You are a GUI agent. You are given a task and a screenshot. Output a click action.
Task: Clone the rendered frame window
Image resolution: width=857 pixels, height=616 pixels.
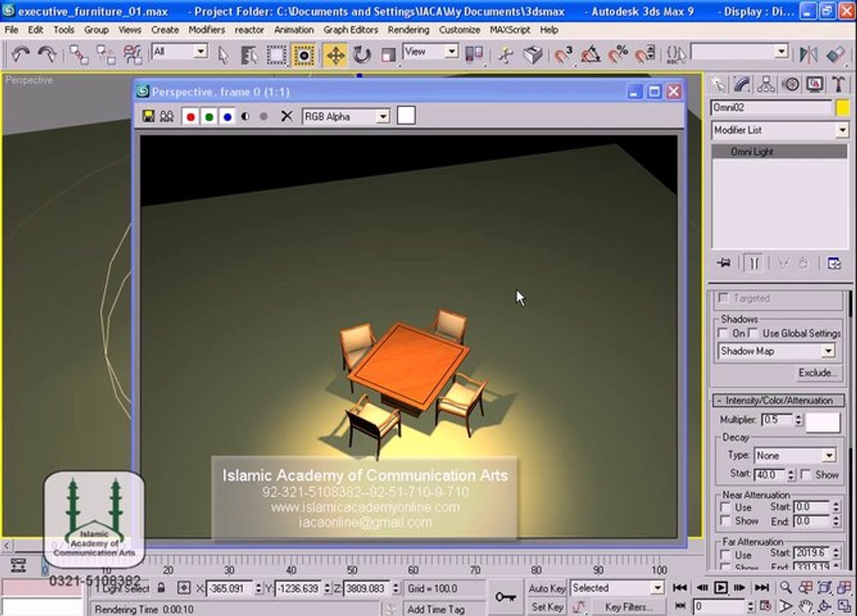167,115
